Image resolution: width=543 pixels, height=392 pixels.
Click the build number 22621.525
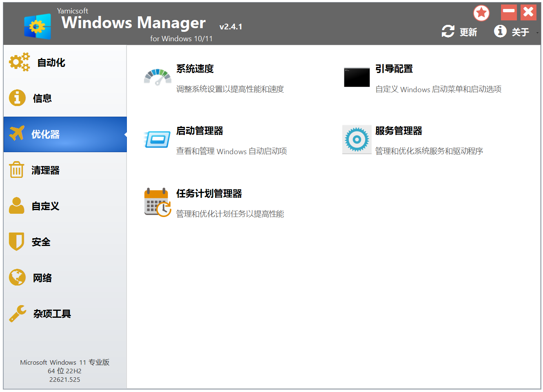tap(65, 379)
